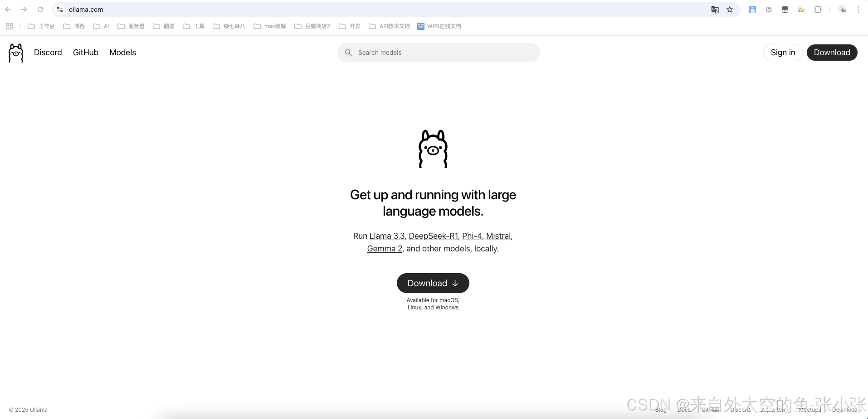Screen dimensions: 868x419
Task: Click the large llama mascot image
Action: pyautogui.click(x=433, y=149)
